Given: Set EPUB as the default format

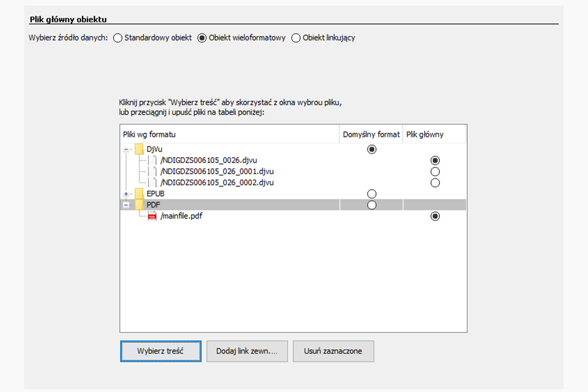Looking at the screenshot, I should click(x=372, y=194).
